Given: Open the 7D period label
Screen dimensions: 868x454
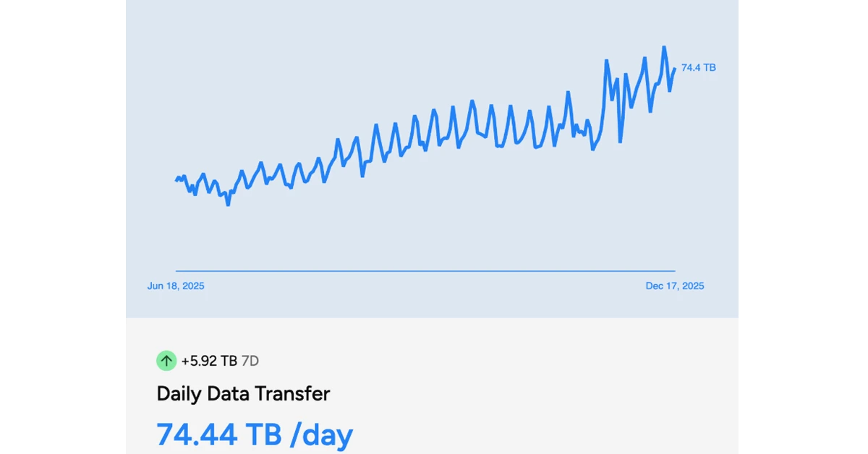Looking at the screenshot, I should pyautogui.click(x=250, y=361).
